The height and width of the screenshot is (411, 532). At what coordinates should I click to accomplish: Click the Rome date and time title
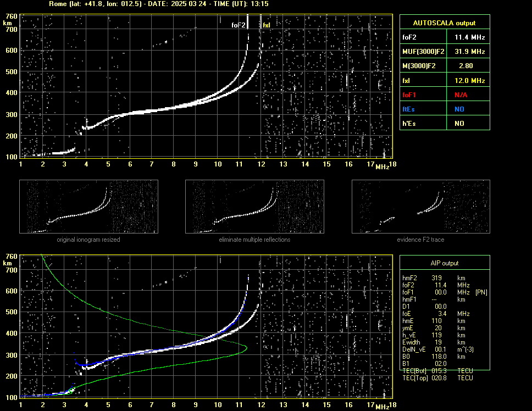click(x=159, y=4)
